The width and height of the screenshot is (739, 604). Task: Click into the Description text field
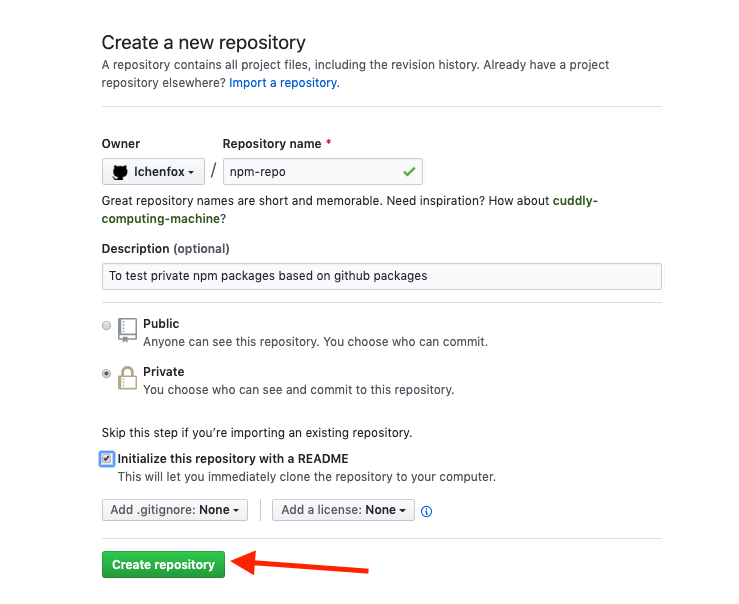(381, 276)
